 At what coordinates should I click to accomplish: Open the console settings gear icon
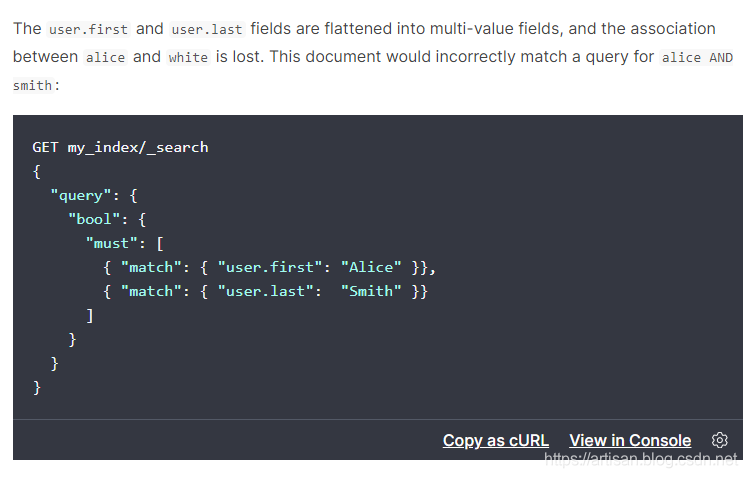pyautogui.click(x=719, y=440)
